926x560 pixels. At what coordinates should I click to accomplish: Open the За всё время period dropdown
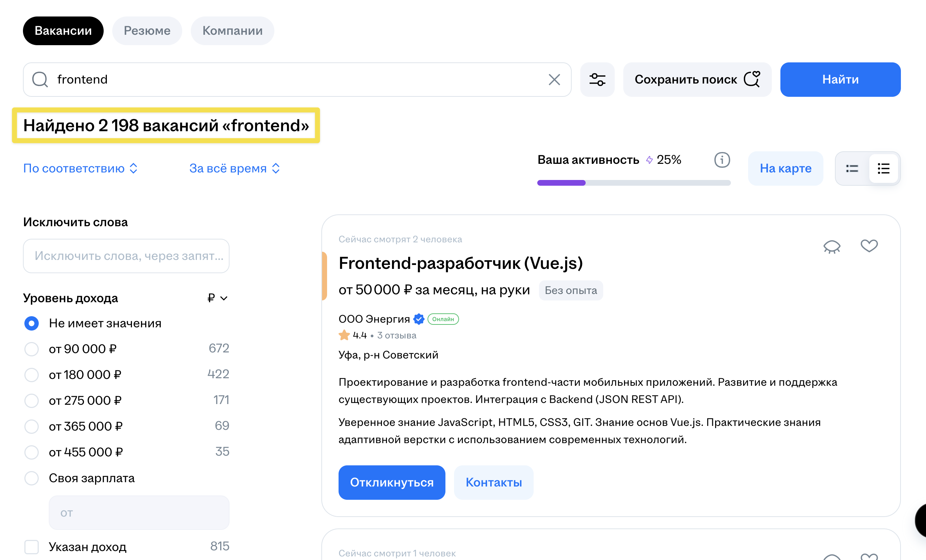pyautogui.click(x=235, y=168)
